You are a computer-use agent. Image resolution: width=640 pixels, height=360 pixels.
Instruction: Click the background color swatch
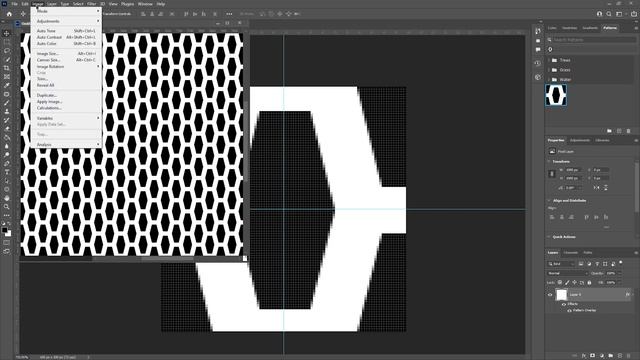pos(9,234)
